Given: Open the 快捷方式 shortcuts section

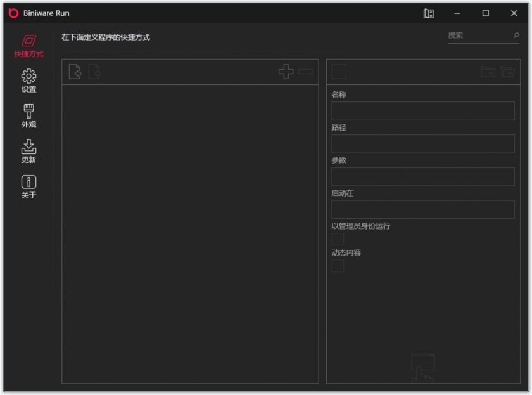Looking at the screenshot, I should click(28, 46).
